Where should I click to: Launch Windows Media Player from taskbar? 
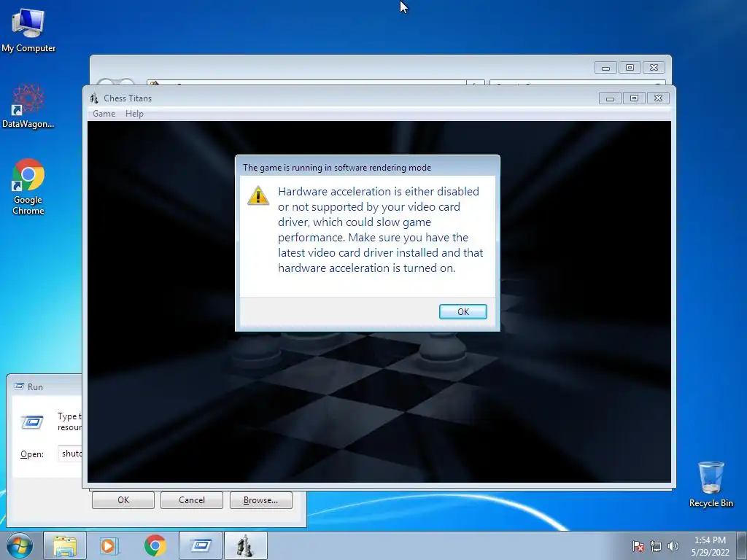109,545
